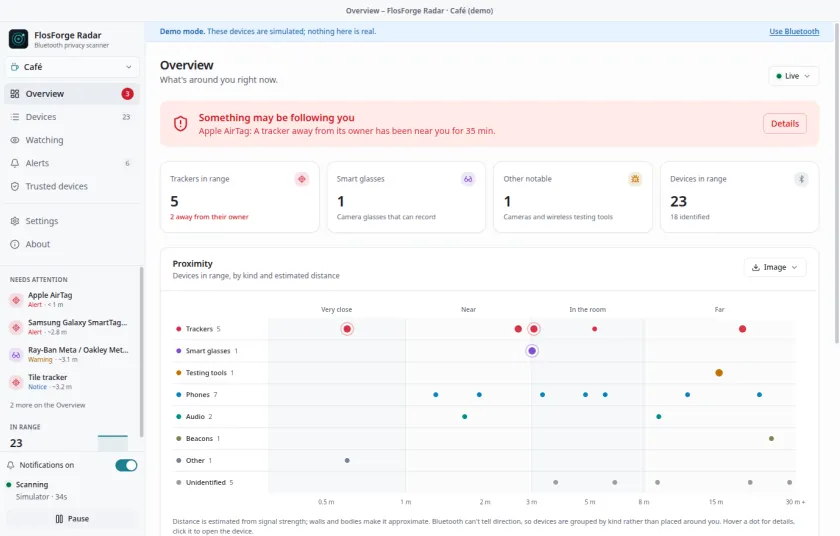Viewport: 840px width, 536px height.
Task: Open the Image export dropdown
Action: (775, 267)
